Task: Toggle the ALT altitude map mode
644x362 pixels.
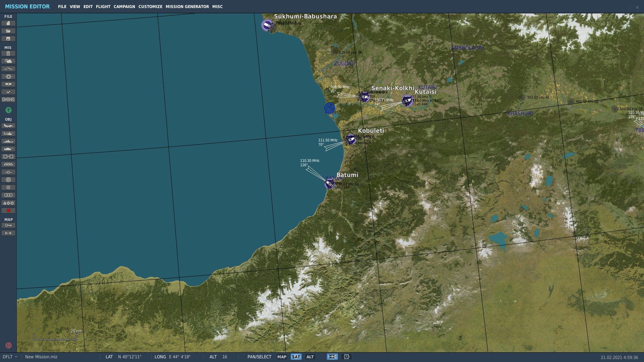Action: click(310, 357)
